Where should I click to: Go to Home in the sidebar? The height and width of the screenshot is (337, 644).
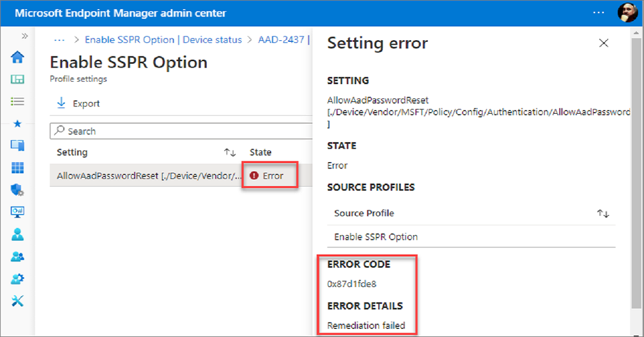[x=18, y=57]
